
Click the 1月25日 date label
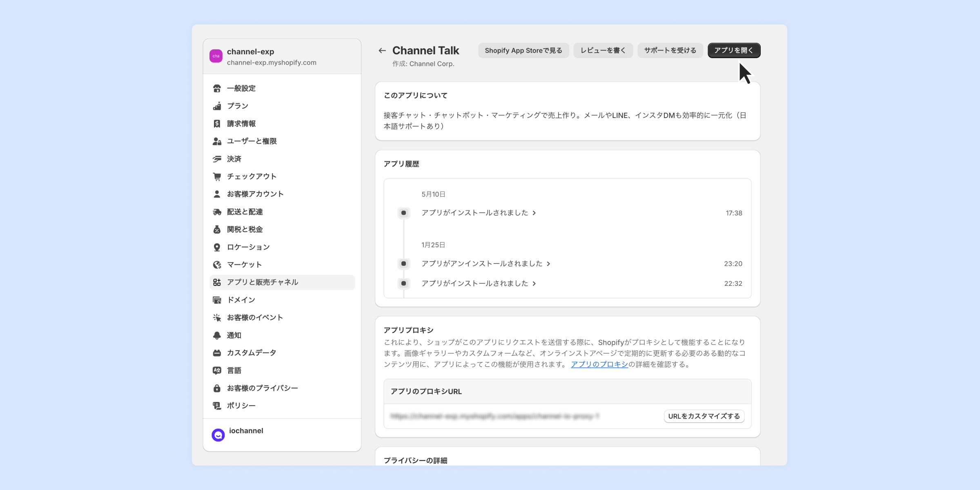(x=433, y=245)
